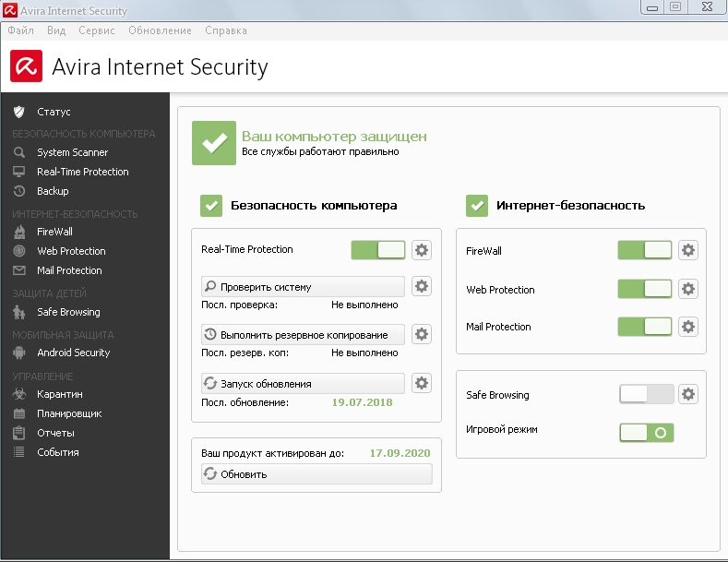Open the Сервис menu

point(97,30)
